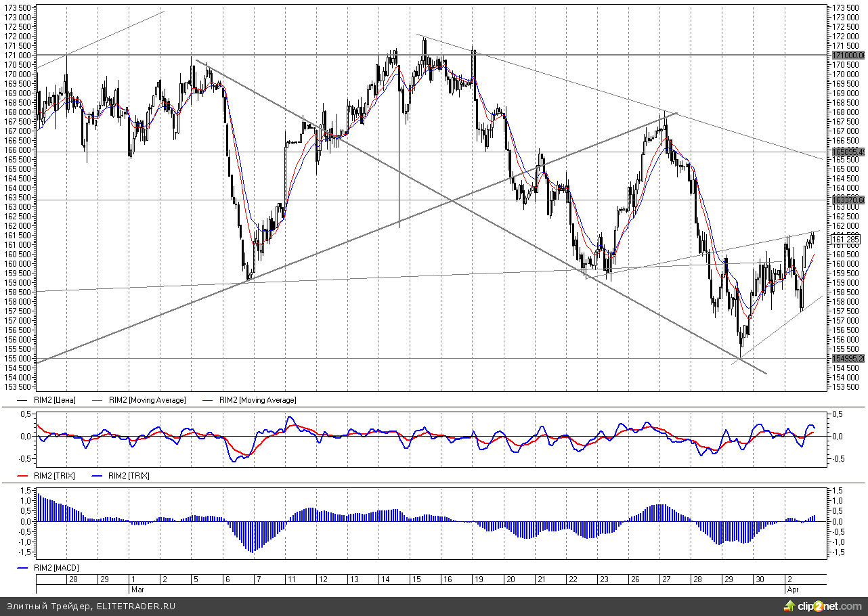The image size is (868, 616).
Task: Click the 163370 level price label
Action: [848, 200]
